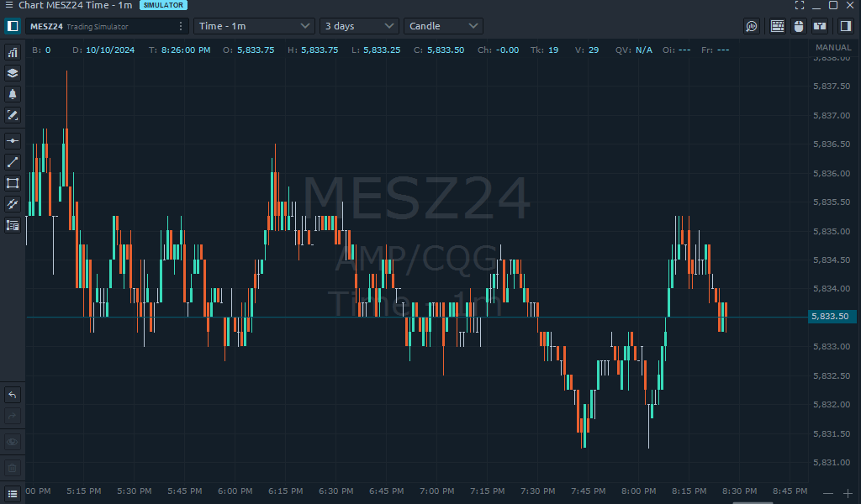
Task: Toggle the left panel visibility button
Action: pos(13,26)
